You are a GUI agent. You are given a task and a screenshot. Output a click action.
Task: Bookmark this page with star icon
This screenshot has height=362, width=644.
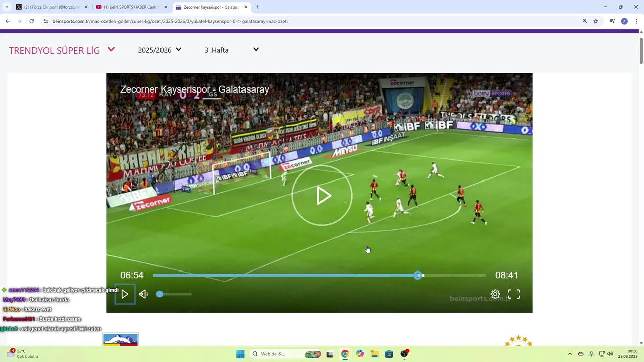click(596, 21)
